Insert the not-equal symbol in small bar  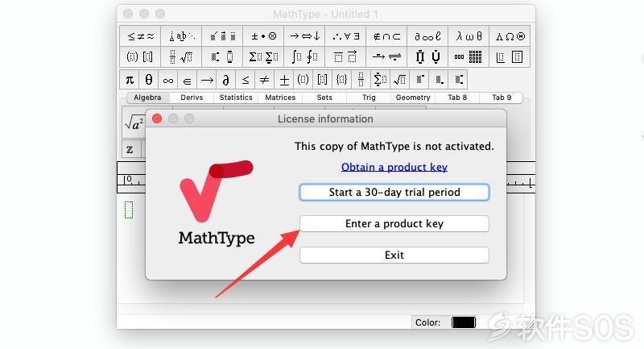click(x=265, y=80)
